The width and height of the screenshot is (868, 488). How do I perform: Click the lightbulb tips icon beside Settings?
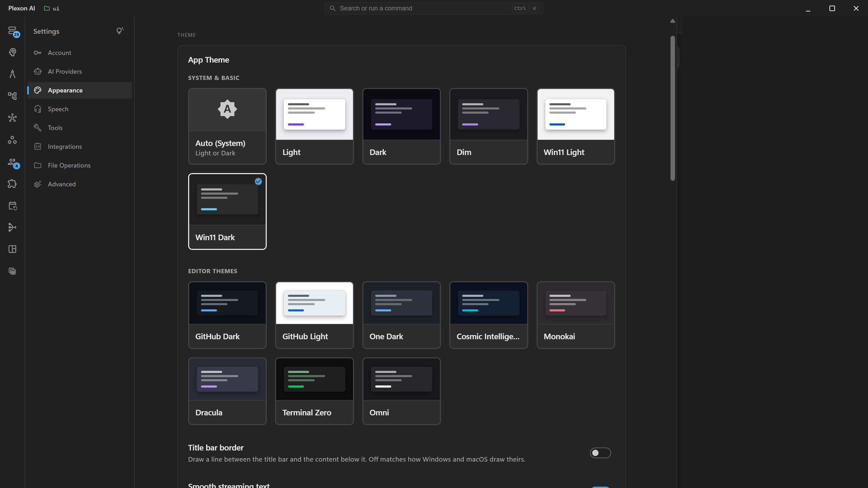tap(120, 31)
